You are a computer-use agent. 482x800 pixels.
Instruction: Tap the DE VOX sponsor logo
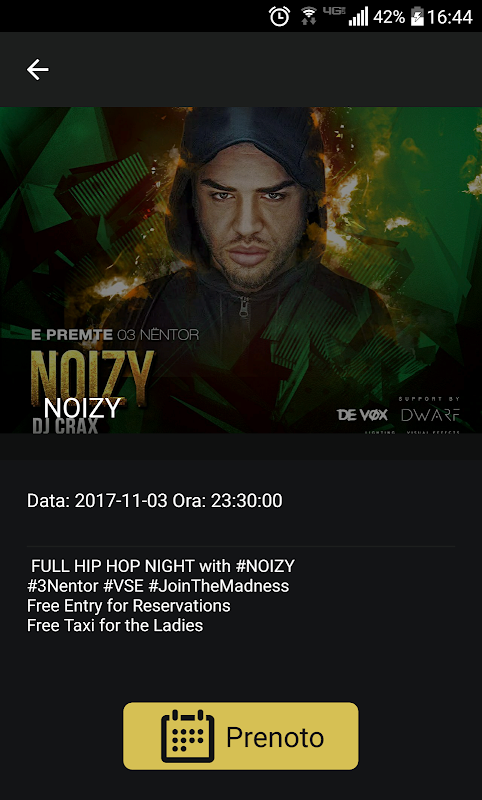coord(362,415)
